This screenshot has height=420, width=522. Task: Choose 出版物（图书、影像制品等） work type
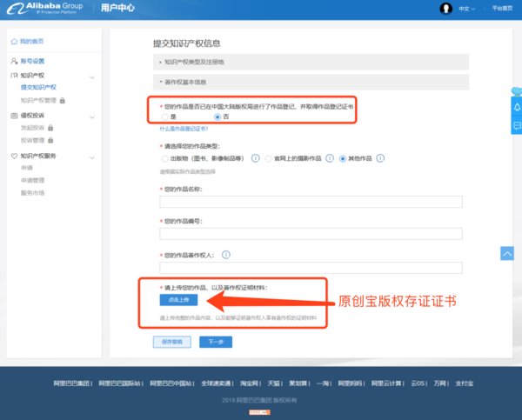pyautogui.click(x=164, y=158)
